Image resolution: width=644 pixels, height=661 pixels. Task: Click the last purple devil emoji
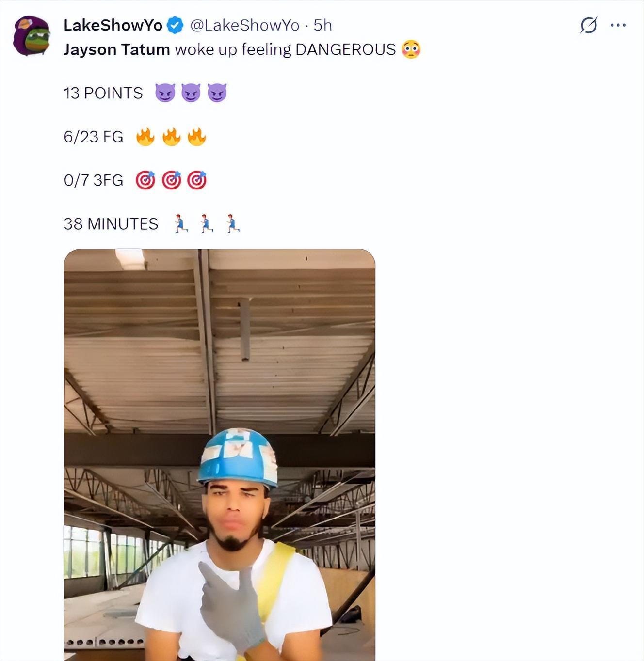coord(217,93)
